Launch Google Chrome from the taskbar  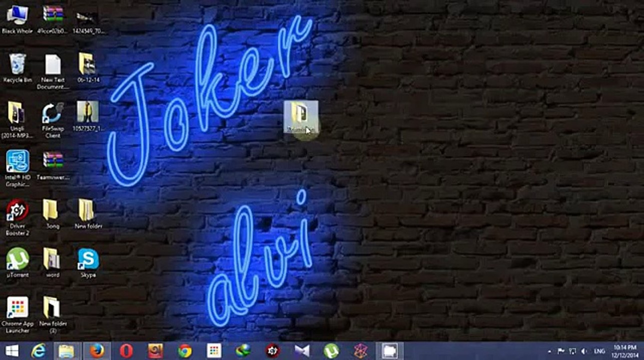(185, 351)
